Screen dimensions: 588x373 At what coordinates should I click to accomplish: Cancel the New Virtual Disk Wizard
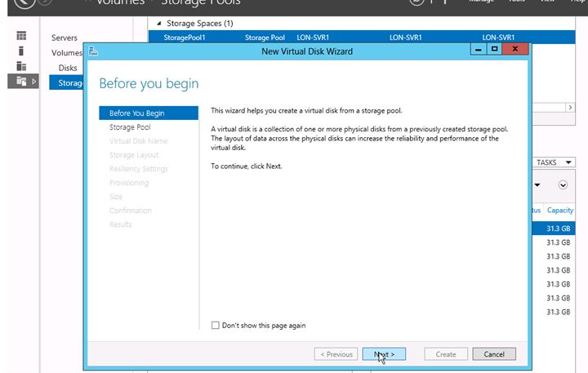(x=493, y=354)
